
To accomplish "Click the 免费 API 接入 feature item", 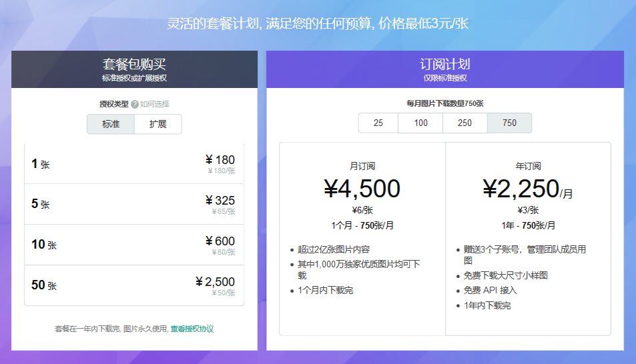I will [491, 291].
